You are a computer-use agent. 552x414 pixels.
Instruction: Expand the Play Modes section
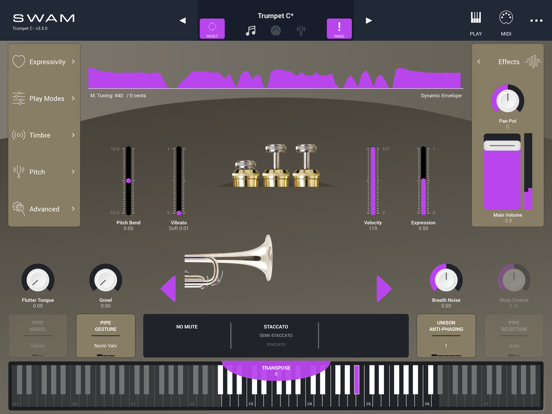pos(44,99)
